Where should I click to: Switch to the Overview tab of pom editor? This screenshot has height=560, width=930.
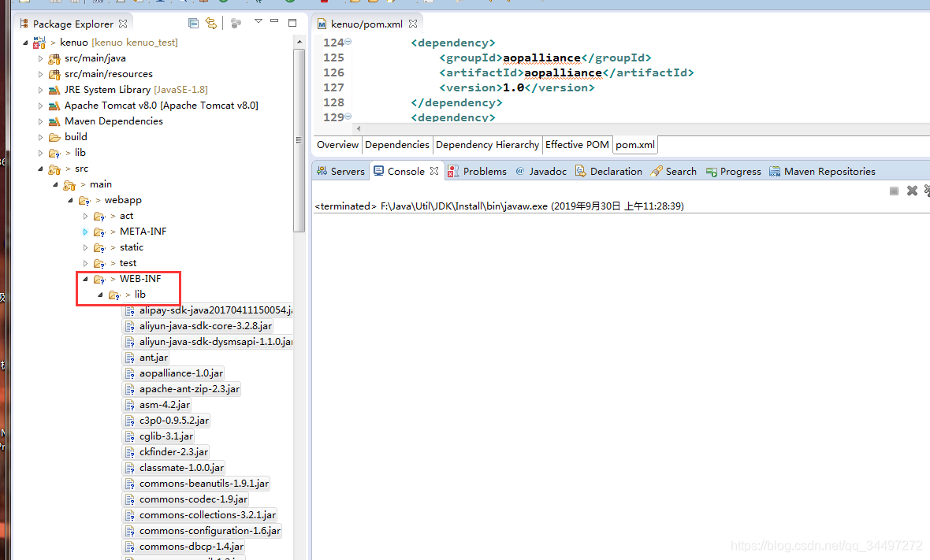pyautogui.click(x=337, y=145)
